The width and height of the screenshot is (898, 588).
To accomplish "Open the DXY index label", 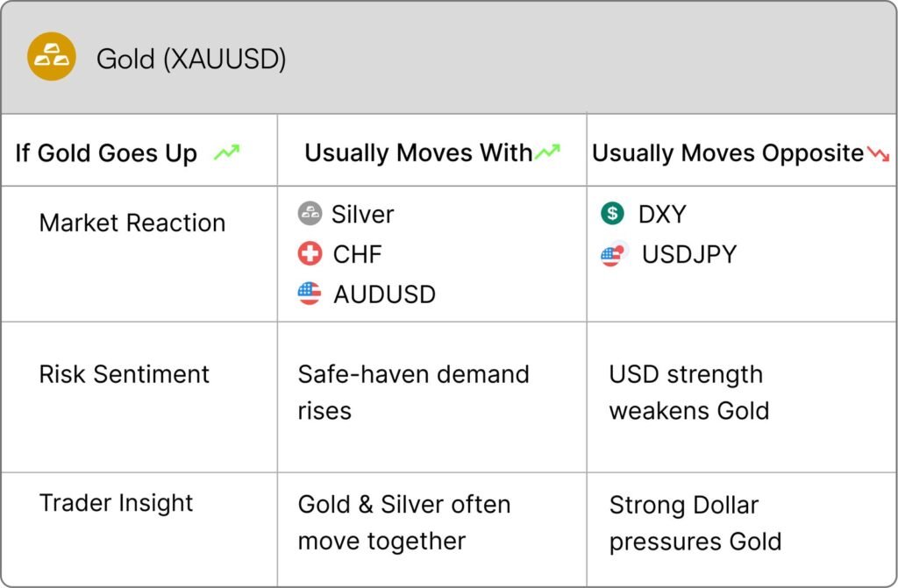I will 662,214.
